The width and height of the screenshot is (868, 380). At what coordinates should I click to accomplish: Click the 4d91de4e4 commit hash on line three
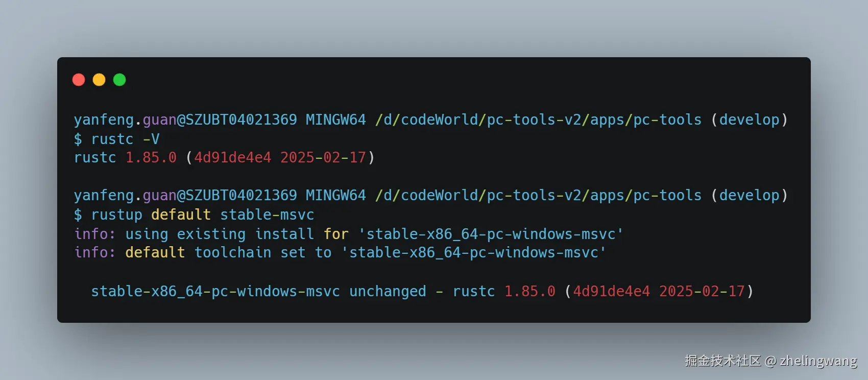coord(232,157)
